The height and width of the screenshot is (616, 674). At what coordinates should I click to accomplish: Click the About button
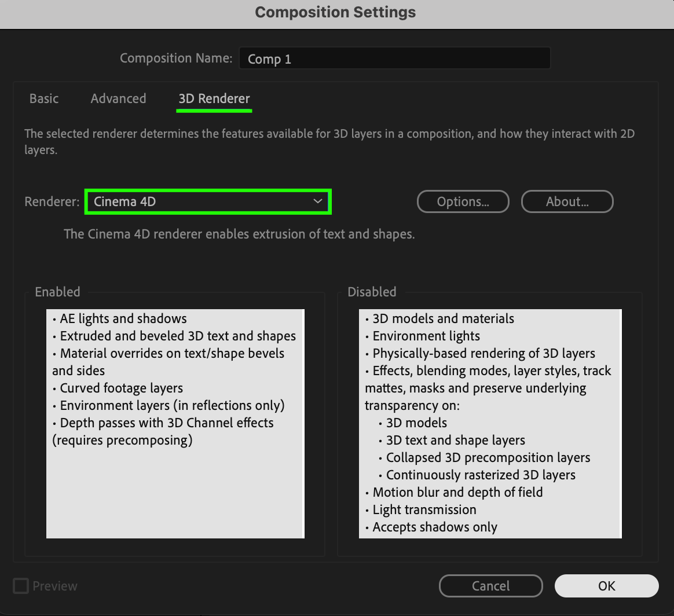coord(567,201)
